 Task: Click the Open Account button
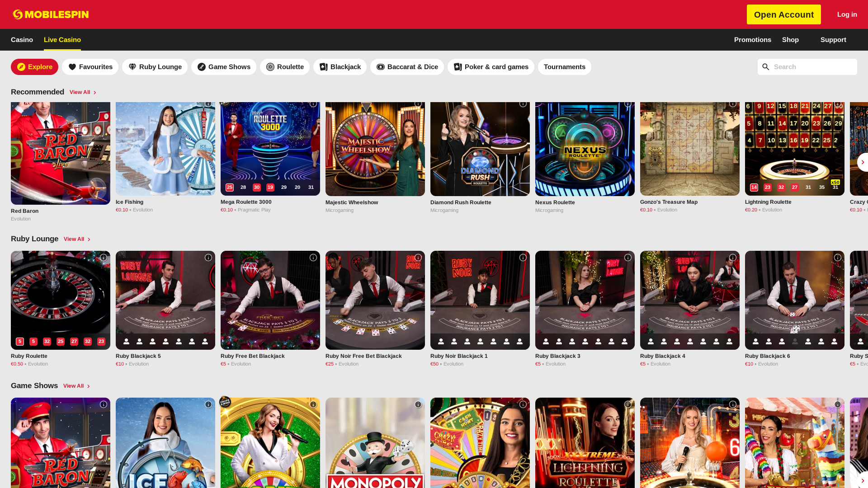pos(783,14)
